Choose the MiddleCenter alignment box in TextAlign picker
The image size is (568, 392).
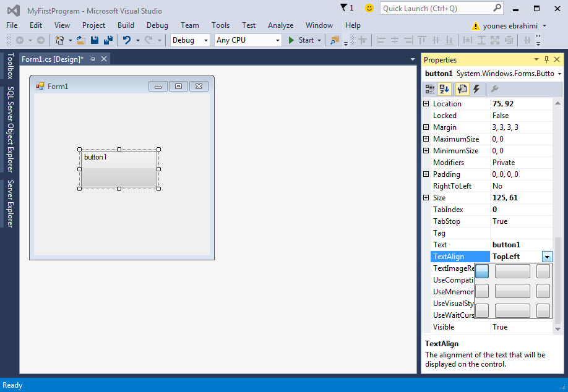click(512, 291)
